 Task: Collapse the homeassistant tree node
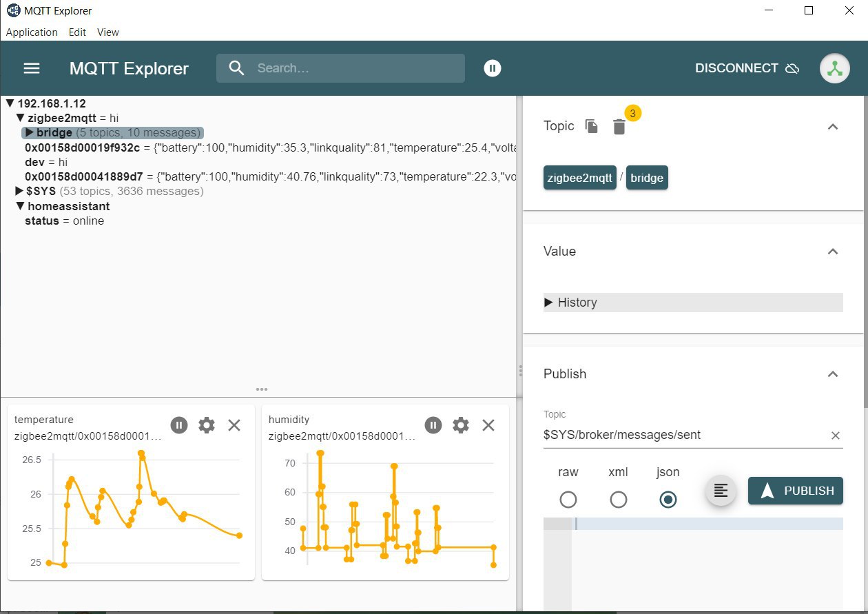point(20,205)
